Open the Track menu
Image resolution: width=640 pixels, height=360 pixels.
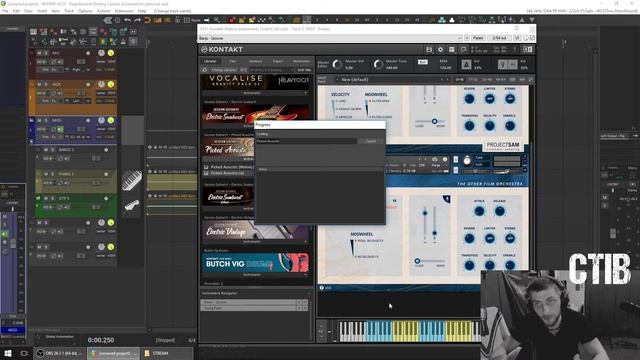click(69, 11)
